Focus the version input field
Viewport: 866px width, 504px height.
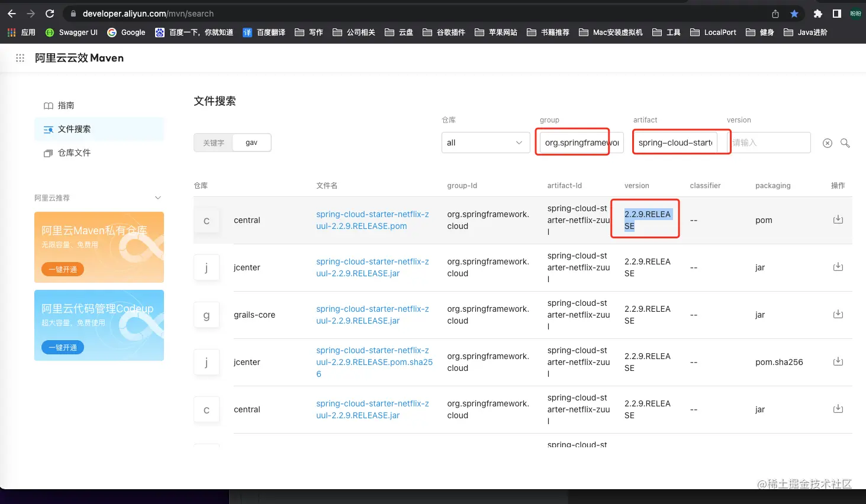[x=768, y=143]
